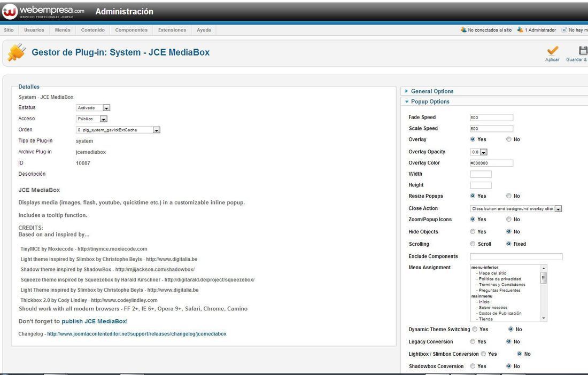Enable Dynamic Theme Switching Yes
This screenshot has width=588, height=375.
pos(475,329)
